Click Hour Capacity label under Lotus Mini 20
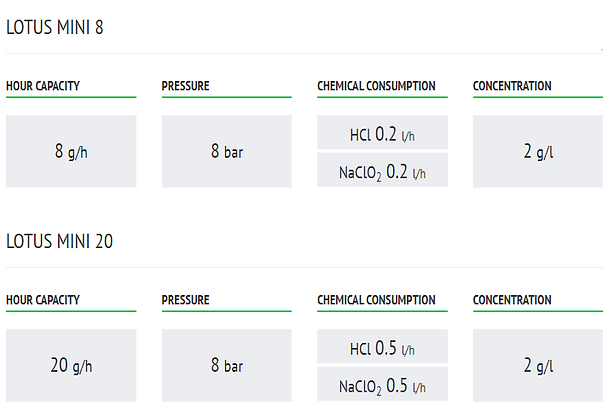Screen dimensions: 614x417 tap(43, 300)
